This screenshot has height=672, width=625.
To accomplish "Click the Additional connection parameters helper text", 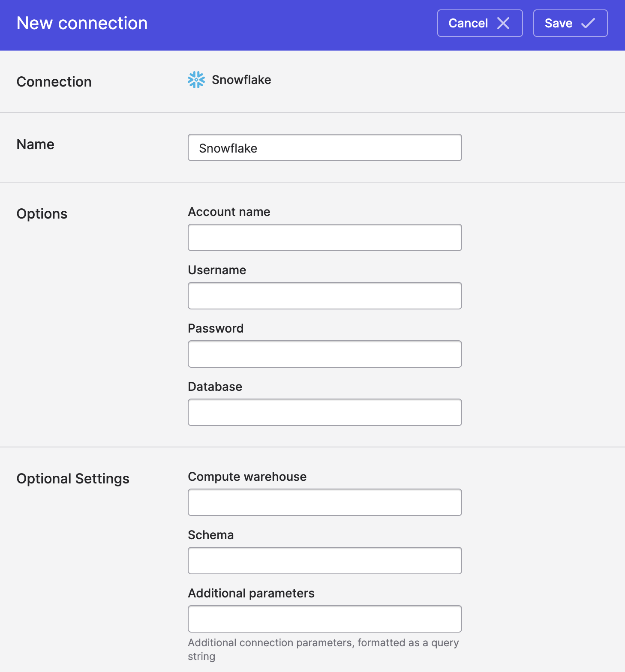I will click(323, 649).
